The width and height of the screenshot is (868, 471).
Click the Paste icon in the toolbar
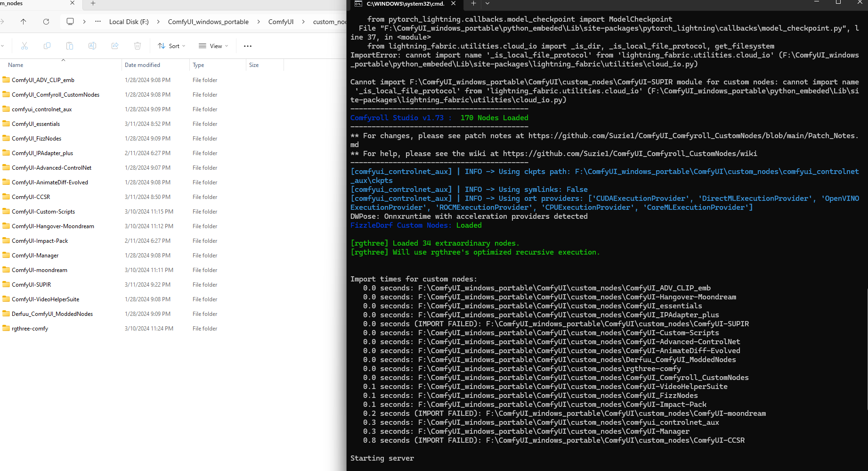(70, 46)
